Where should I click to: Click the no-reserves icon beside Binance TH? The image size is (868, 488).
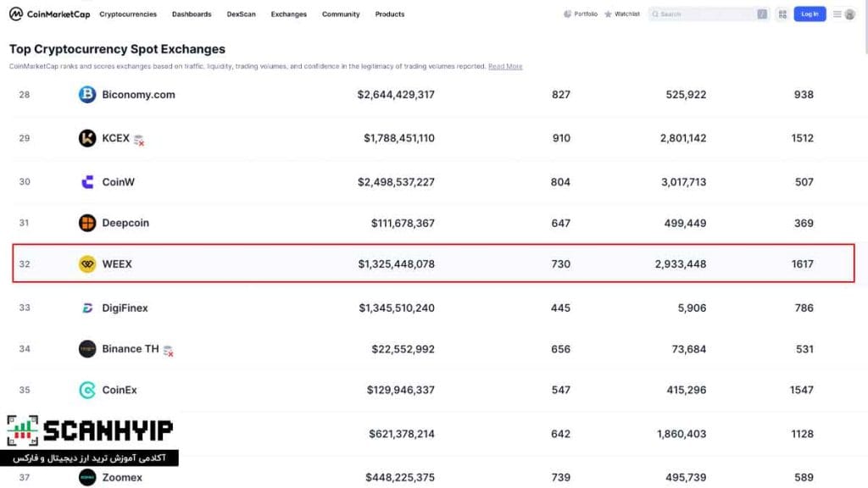[169, 351]
